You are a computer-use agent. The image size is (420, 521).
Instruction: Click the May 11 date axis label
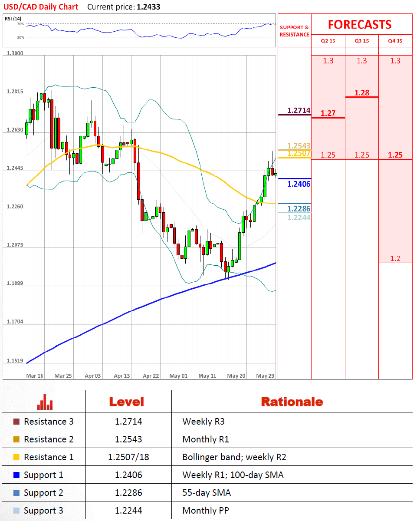207,376
